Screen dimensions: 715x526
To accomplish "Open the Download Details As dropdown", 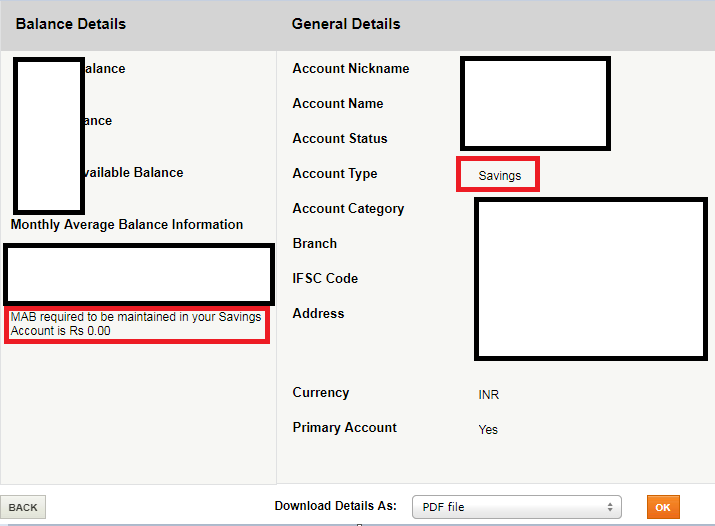I will tap(516, 507).
